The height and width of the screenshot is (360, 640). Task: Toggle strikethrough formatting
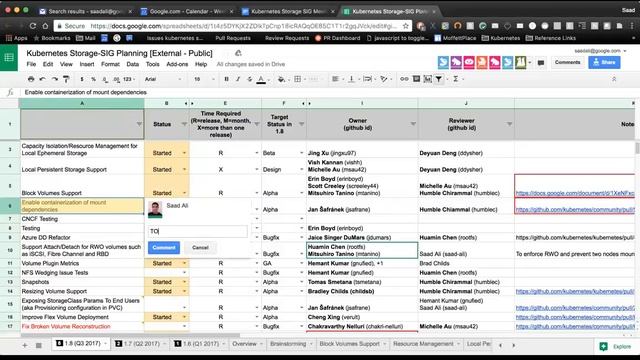pos(249,79)
